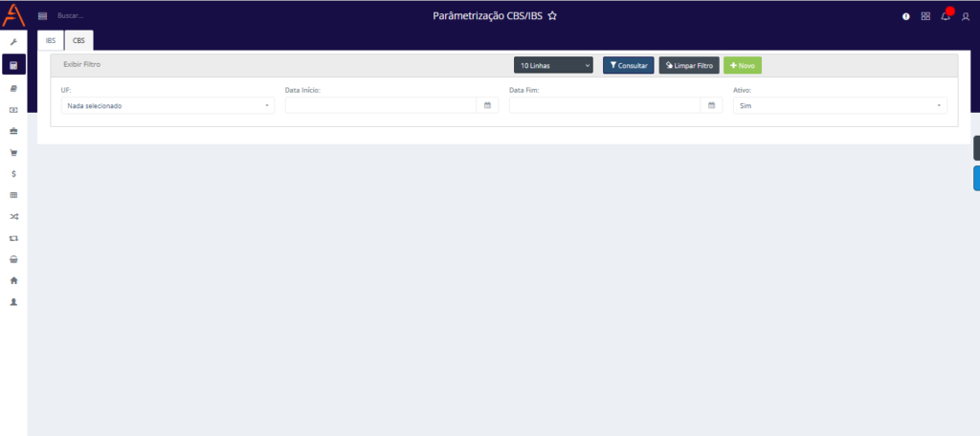Click the user profile icon in header
The height and width of the screenshot is (436, 980).
coord(965,16)
